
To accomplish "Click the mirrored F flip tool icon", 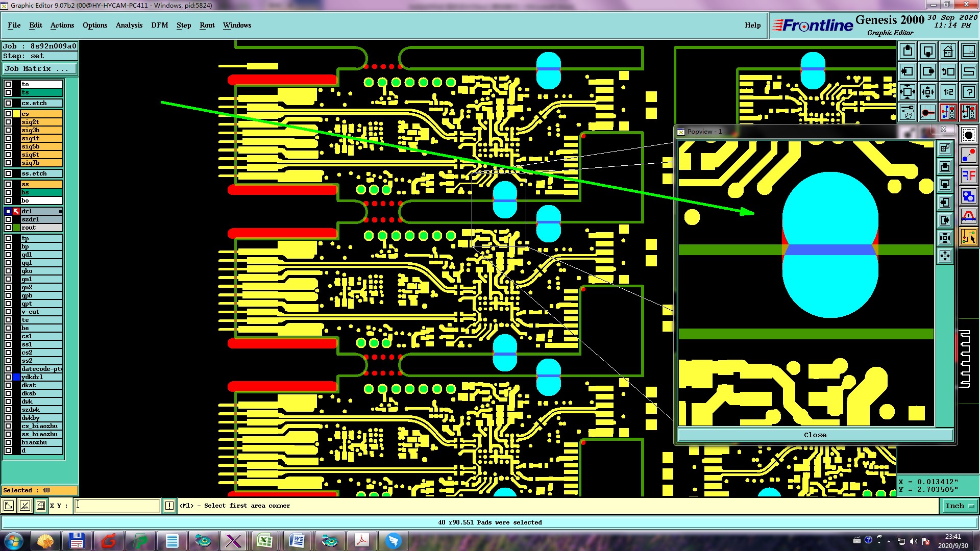I will click(x=968, y=176).
